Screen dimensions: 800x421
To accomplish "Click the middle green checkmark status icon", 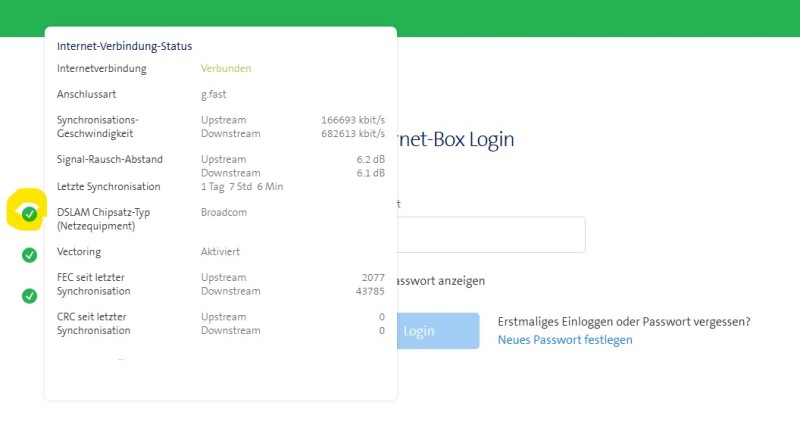I will [x=30, y=255].
